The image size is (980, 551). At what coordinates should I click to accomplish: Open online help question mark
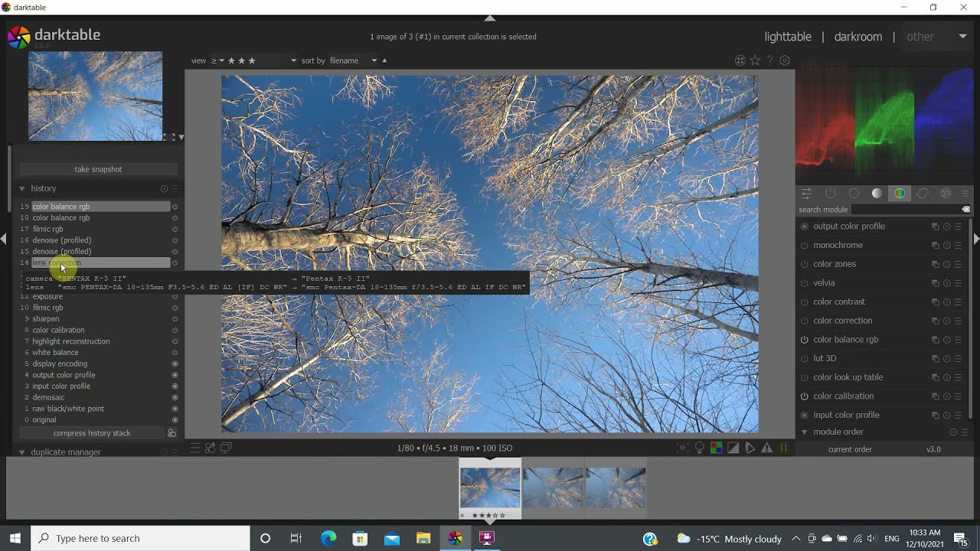(770, 60)
